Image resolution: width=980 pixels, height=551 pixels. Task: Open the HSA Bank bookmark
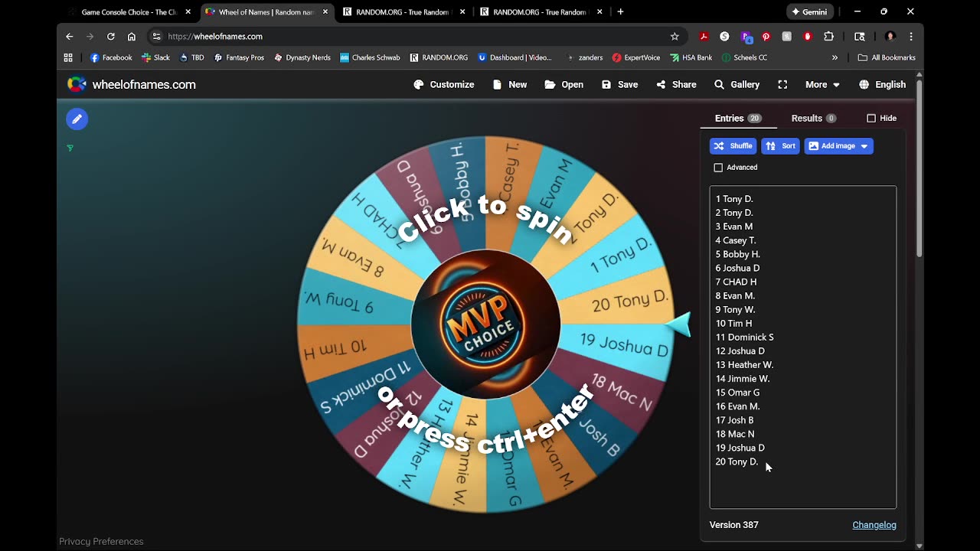coord(691,57)
